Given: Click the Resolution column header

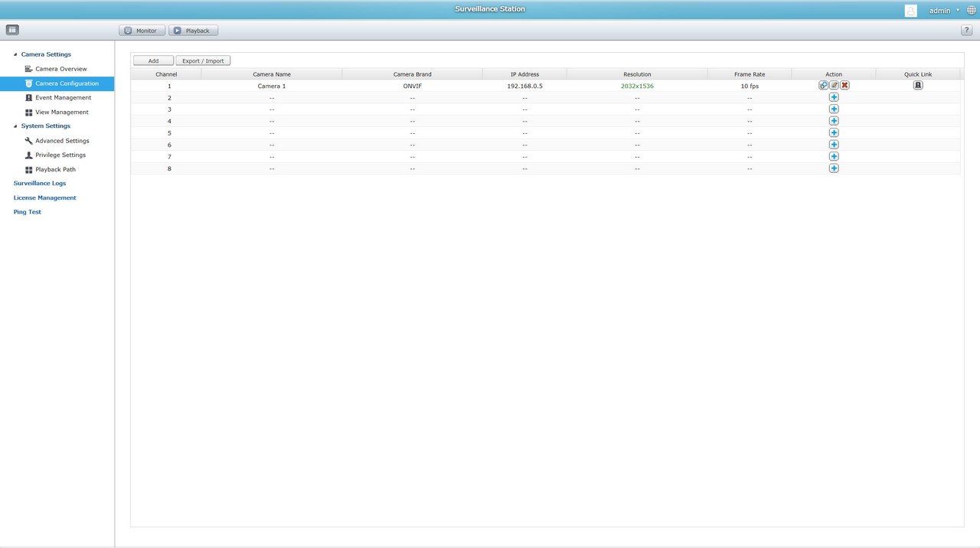Looking at the screenshot, I should (637, 74).
